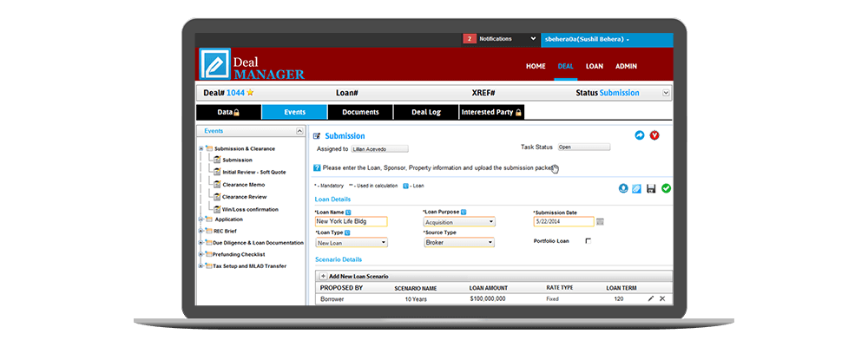Click the paperclip attachment icon
This screenshot has width=868, height=347.
[x=636, y=189]
